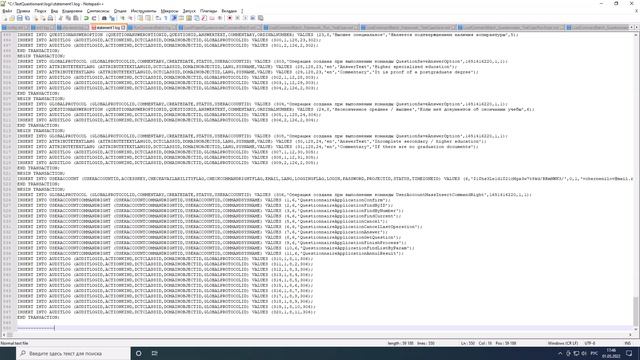
Task: Open Task View in the taskbar
Action: tap(155, 353)
